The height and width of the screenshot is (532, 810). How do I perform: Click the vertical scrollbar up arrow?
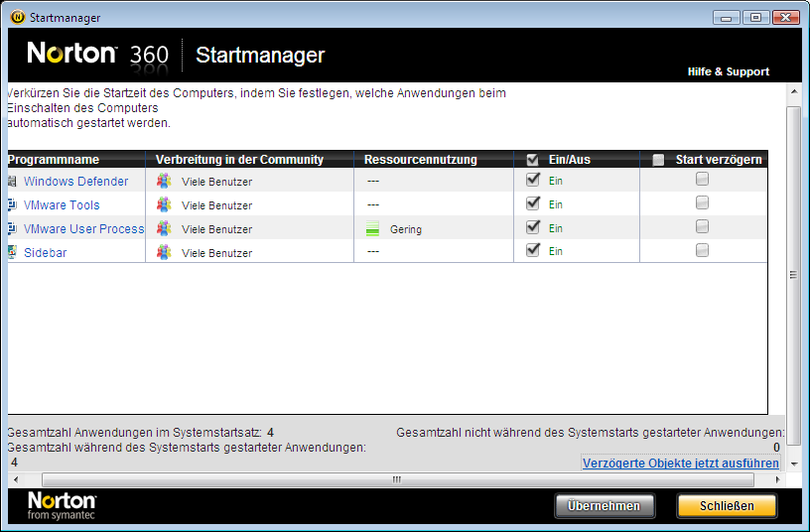pos(793,91)
